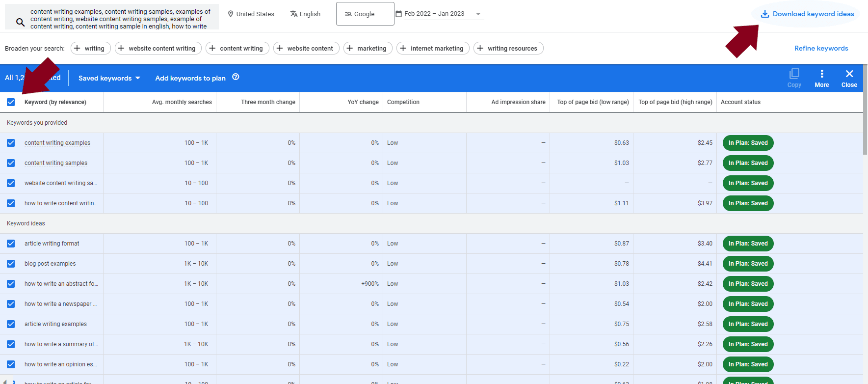Open the Google search network selector
The width and height of the screenshot is (868, 384).
365,14
